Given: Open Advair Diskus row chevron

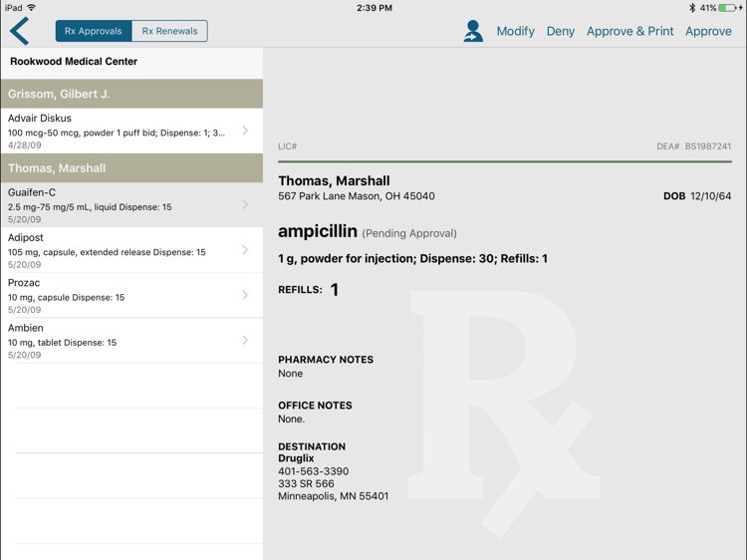Looking at the screenshot, I should coord(245,131).
